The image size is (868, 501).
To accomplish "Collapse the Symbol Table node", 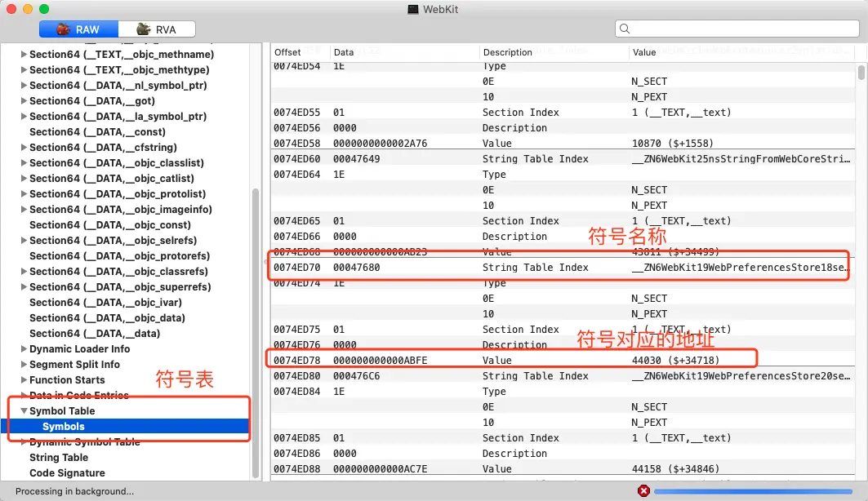I will [x=23, y=410].
